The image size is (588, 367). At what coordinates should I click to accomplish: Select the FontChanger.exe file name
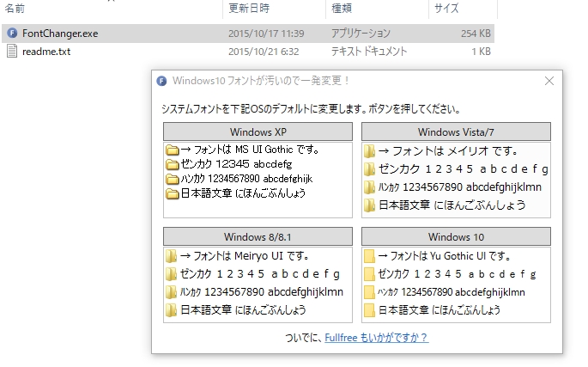60,34
